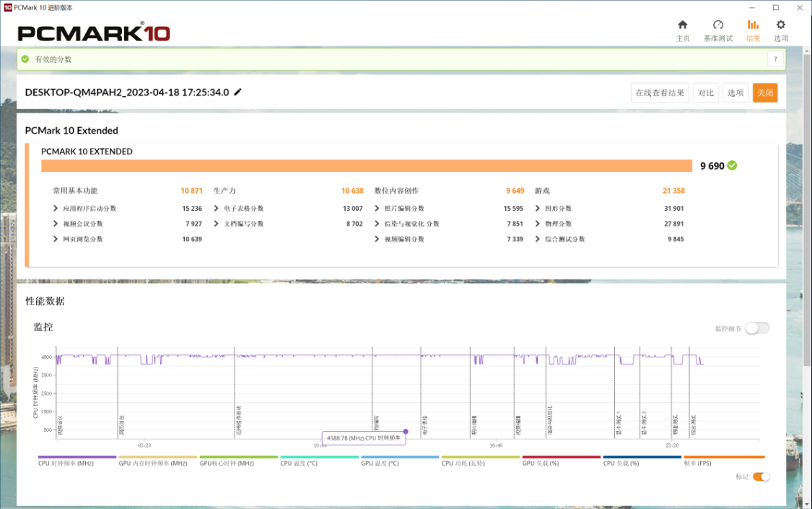Expand 电子表格分数 details
812x509 pixels.
point(216,208)
